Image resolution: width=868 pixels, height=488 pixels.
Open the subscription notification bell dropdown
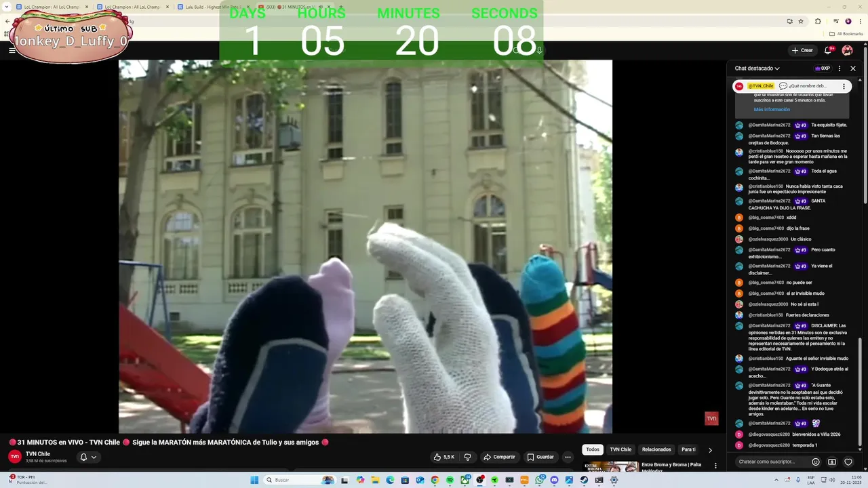[89, 457]
